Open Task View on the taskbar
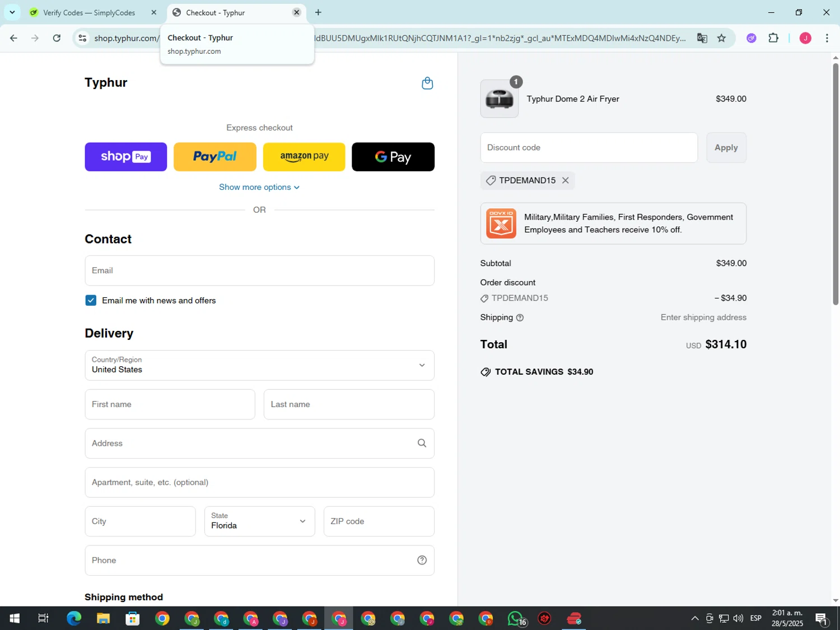The image size is (840, 630). tap(44, 619)
